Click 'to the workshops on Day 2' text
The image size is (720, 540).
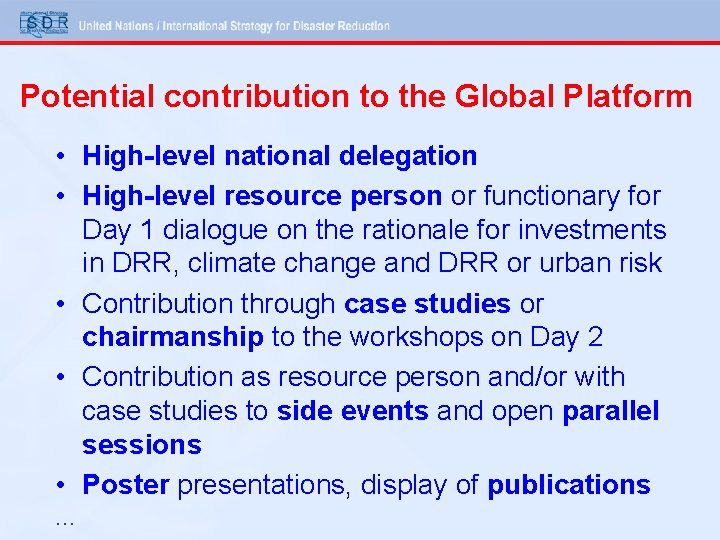coord(437,337)
